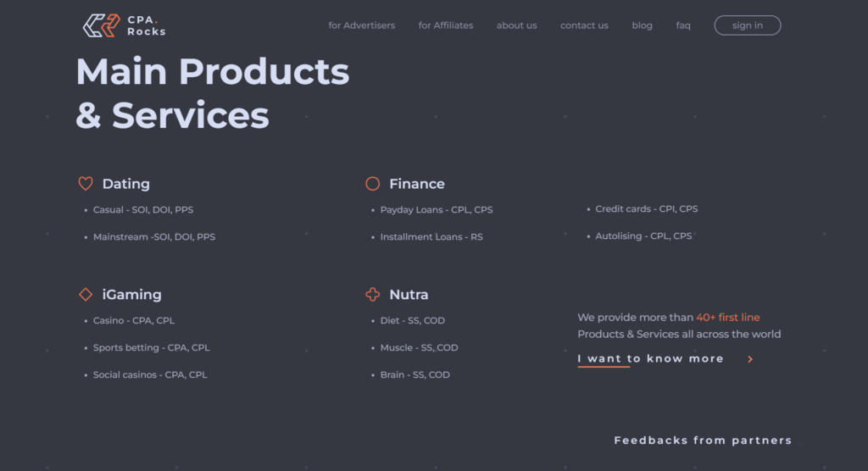
Task: Click the Dating category heading
Action: coord(125,184)
